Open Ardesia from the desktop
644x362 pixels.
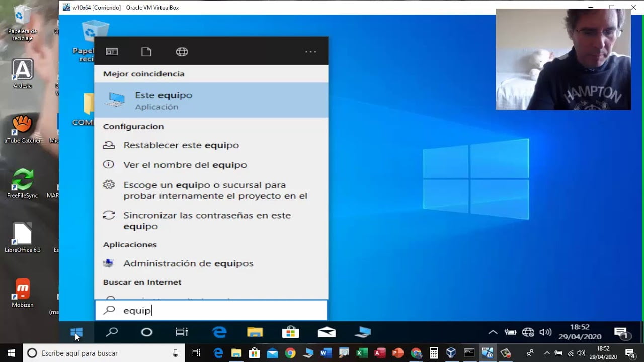[22, 73]
